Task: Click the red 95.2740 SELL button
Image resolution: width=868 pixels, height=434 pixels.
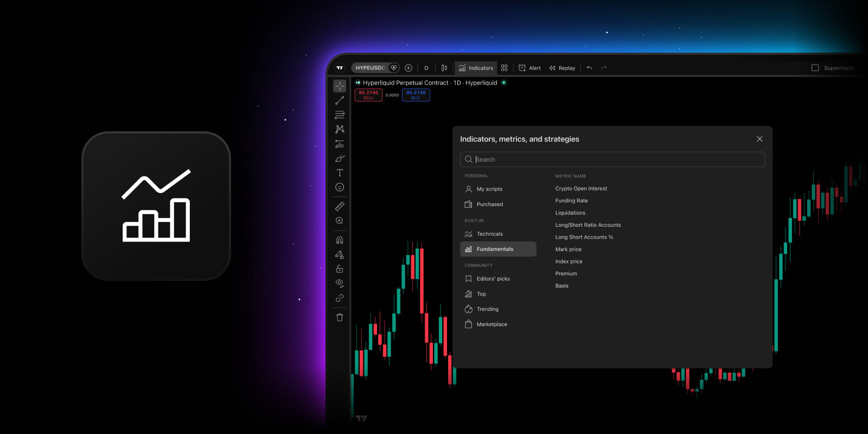Action: (368, 95)
